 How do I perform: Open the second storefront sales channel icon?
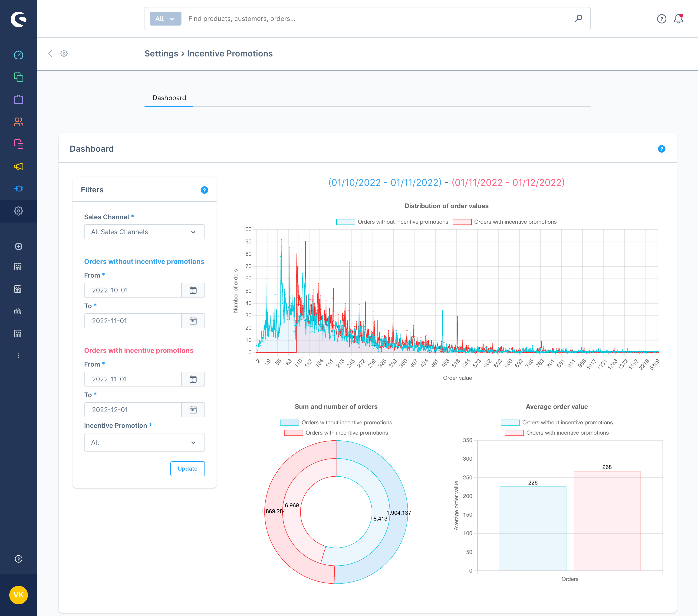18,289
